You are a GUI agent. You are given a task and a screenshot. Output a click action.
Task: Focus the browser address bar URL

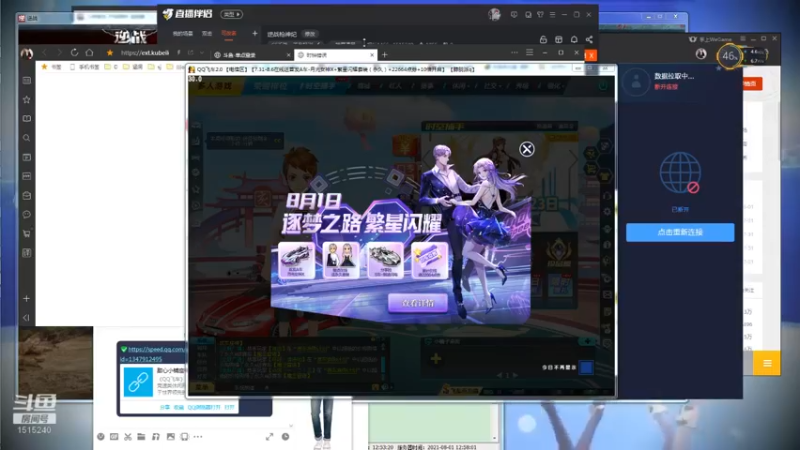click(x=145, y=53)
